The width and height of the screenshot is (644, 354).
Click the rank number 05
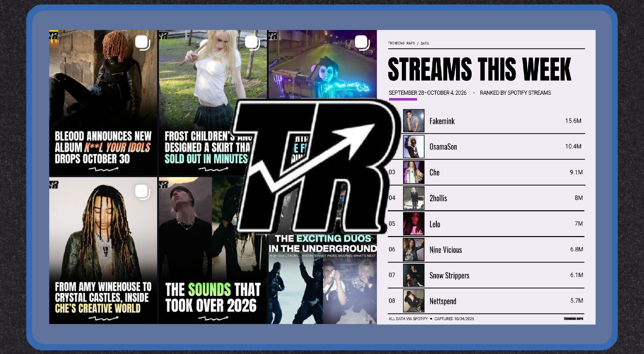tap(392, 224)
